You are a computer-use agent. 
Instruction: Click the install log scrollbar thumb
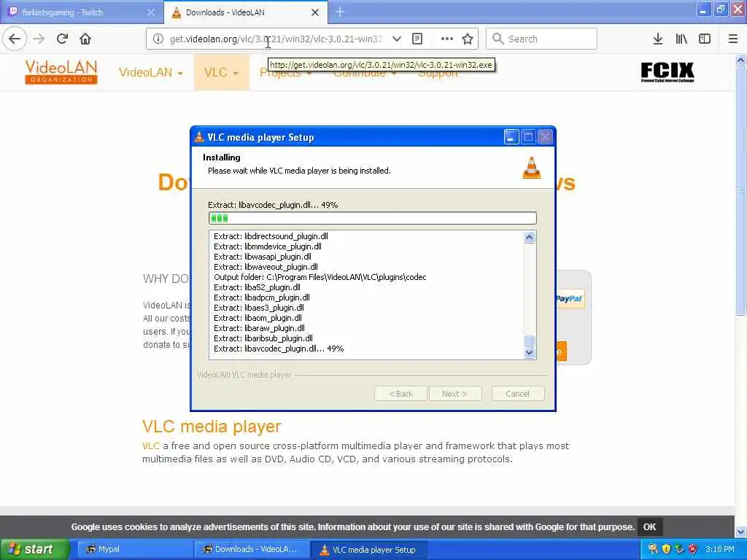click(x=530, y=341)
